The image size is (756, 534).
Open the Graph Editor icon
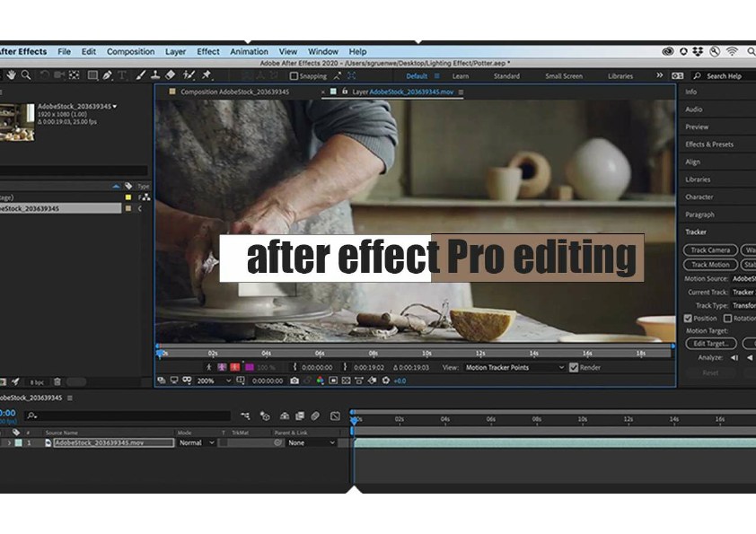coord(335,416)
